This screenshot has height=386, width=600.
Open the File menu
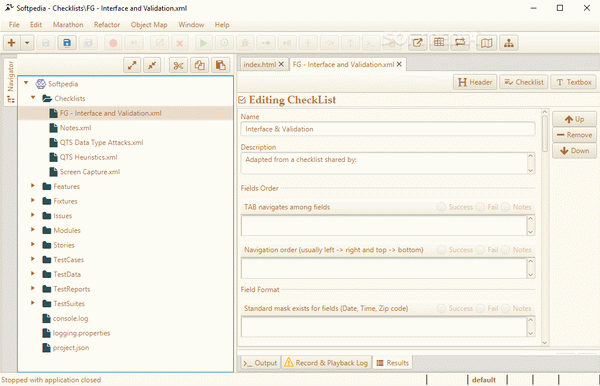coord(14,24)
